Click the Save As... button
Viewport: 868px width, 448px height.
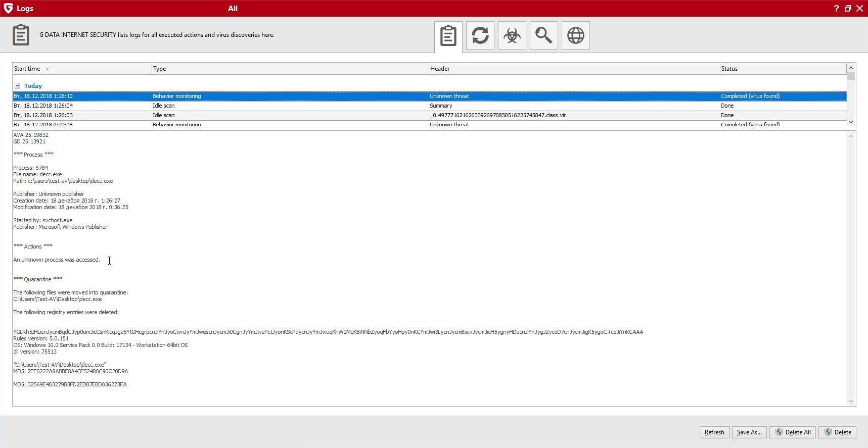pyautogui.click(x=749, y=432)
